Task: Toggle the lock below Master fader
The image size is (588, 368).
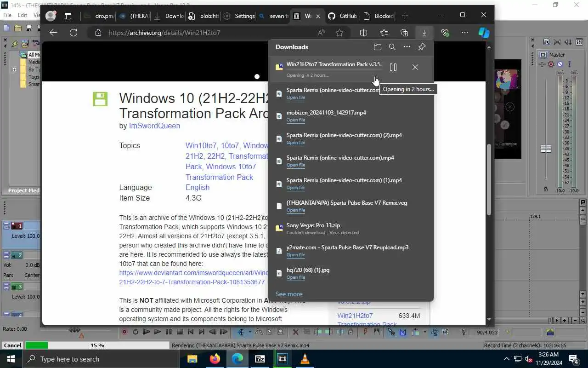Action: pyautogui.click(x=546, y=189)
